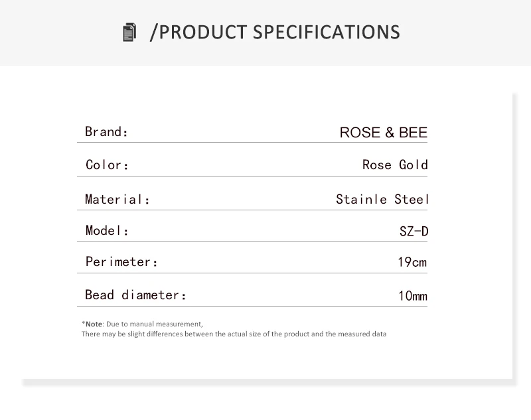Viewport: 531px width, 420px height.
Task: Click the Rose Gold color value
Action: coord(395,165)
